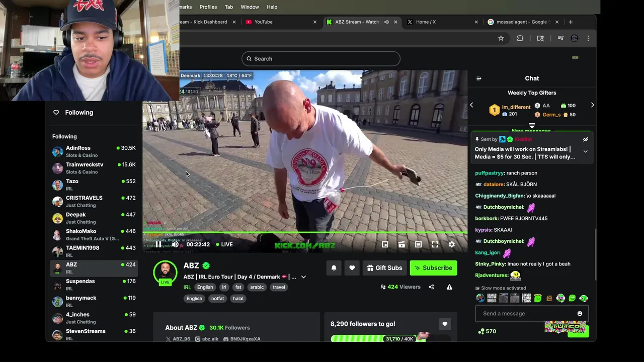Click the Gift Subs button
This screenshot has height=362, width=644.
pos(385,268)
